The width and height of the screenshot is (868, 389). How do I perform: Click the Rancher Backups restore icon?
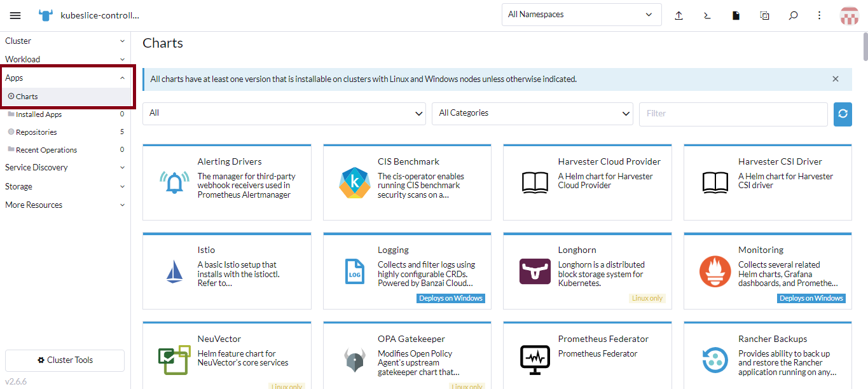coord(715,360)
